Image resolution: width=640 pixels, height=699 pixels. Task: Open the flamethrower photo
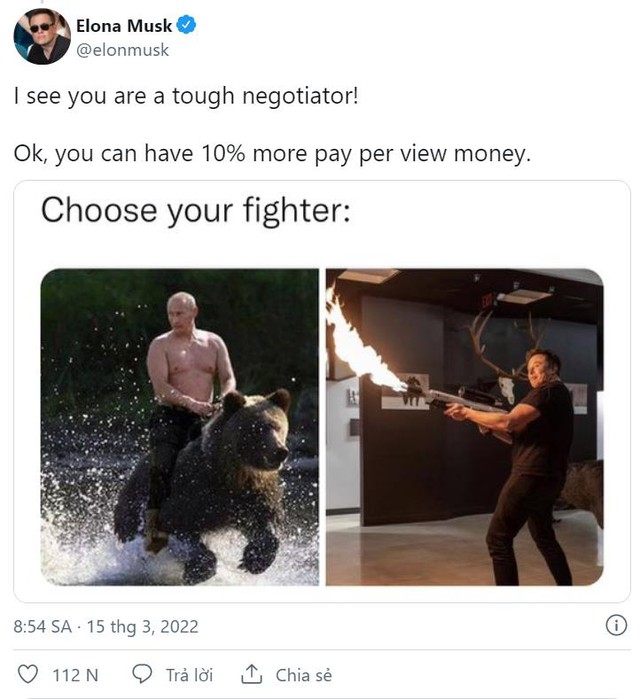tap(464, 427)
